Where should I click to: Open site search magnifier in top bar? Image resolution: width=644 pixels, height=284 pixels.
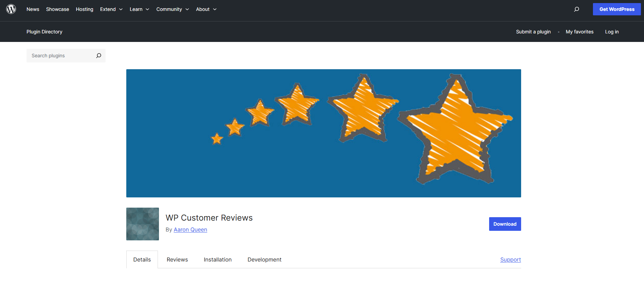point(576,9)
